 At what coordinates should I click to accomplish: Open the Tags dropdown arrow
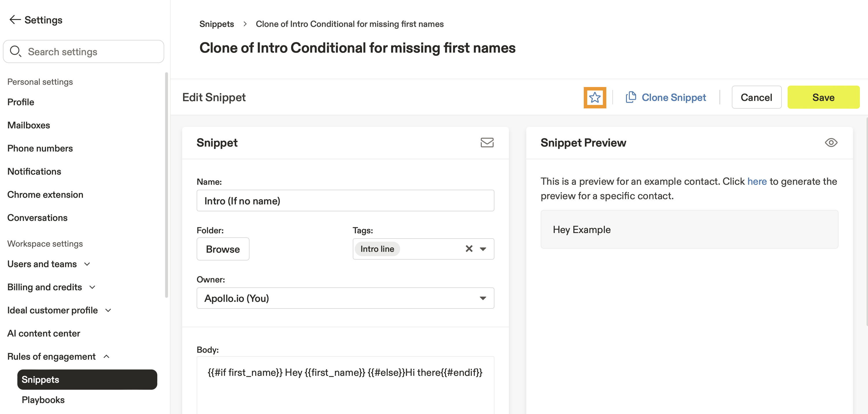(483, 249)
